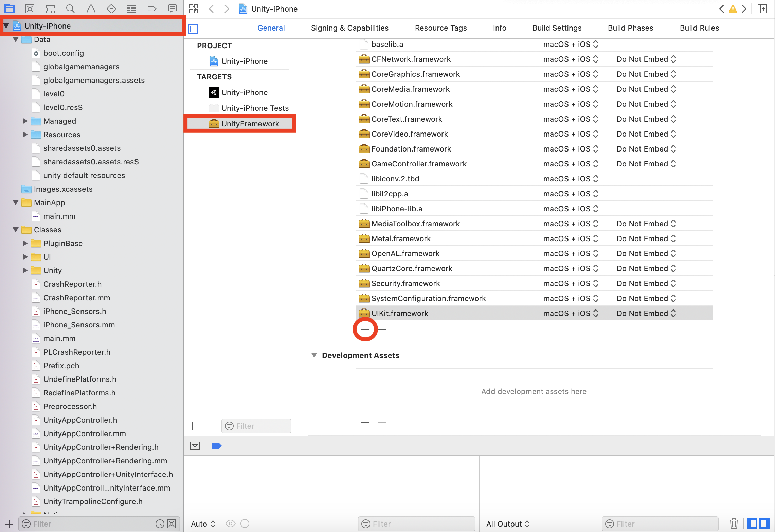
Task: Click the info icon in variables view
Action: point(245,524)
